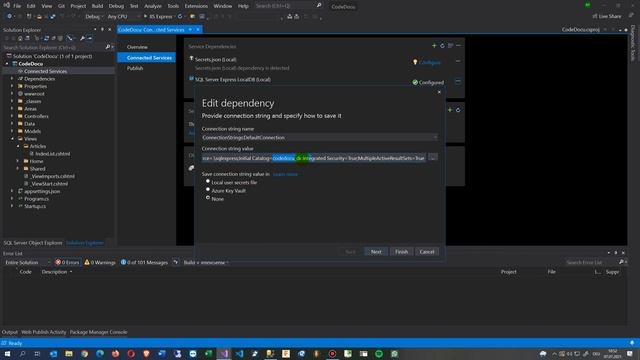
Task: Open Google Chrome from the taskbar
Action: (84, 354)
